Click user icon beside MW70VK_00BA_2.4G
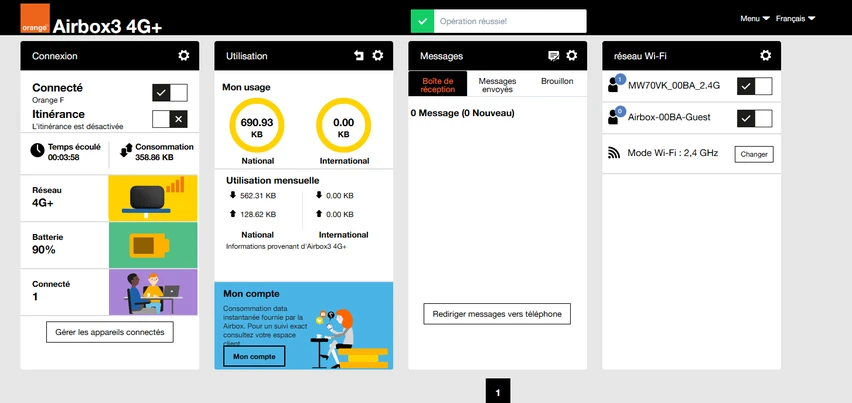 point(615,85)
